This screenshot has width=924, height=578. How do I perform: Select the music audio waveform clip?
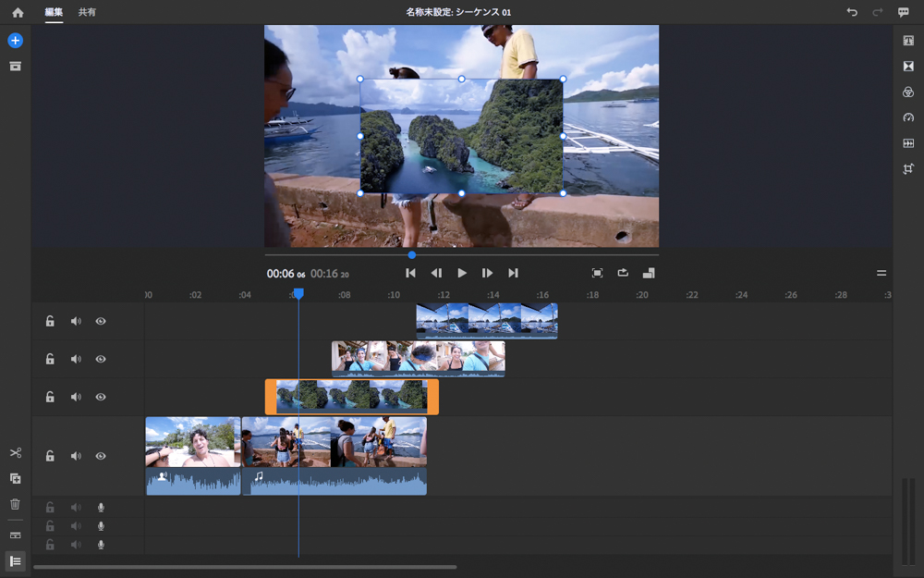(334, 481)
